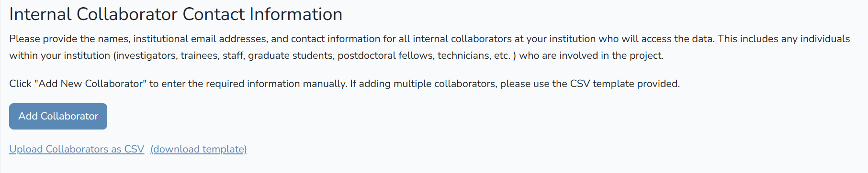Follow the download template link
This screenshot has width=868, height=173.
199,149
